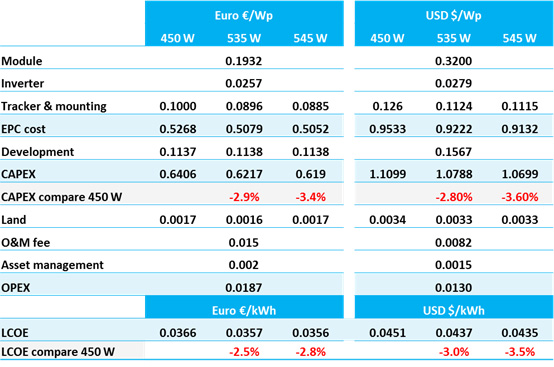Select USD CAPEX comparison -2.80%
Viewport: 554px width, 367px height.
click(454, 197)
